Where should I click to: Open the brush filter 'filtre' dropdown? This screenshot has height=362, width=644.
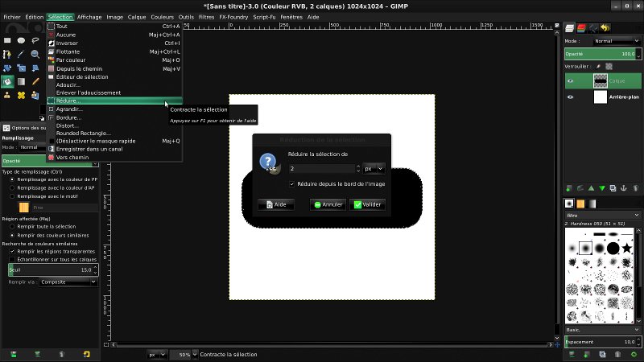[602, 215]
